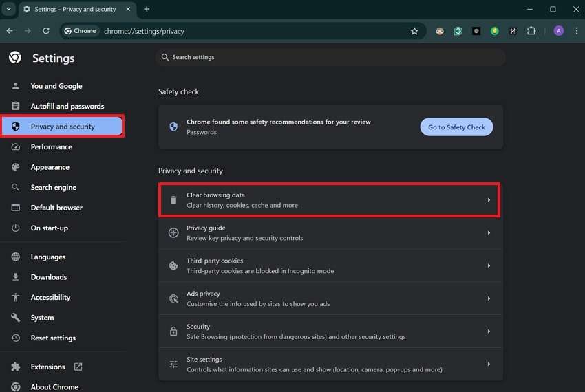The width and height of the screenshot is (585, 392).
Task: Open the Grammarly extension icon
Action: pyautogui.click(x=458, y=31)
